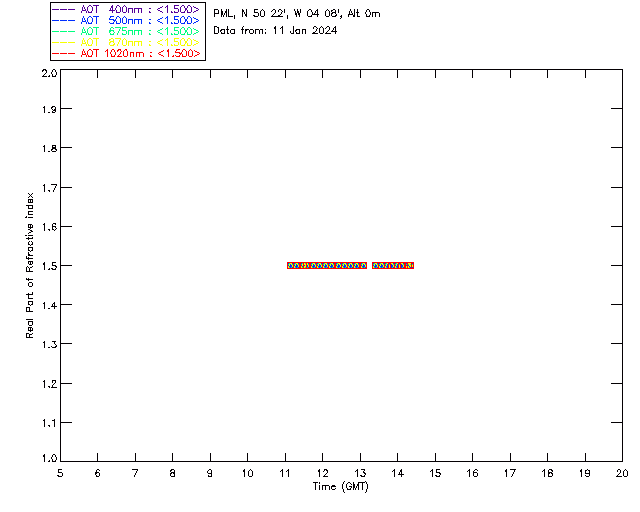Screen dimensions: 640x512
Task: Click x-axis label 17
Action: pyautogui.click(x=510, y=473)
